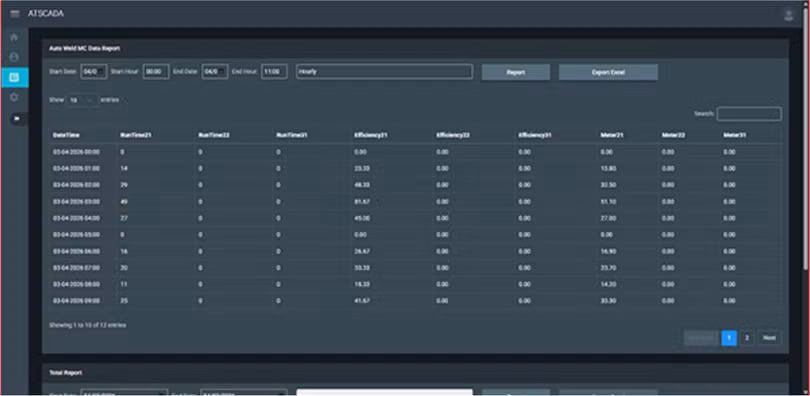The height and width of the screenshot is (396, 810).
Task: Open the second sidebar globe icon
Action: point(14,57)
